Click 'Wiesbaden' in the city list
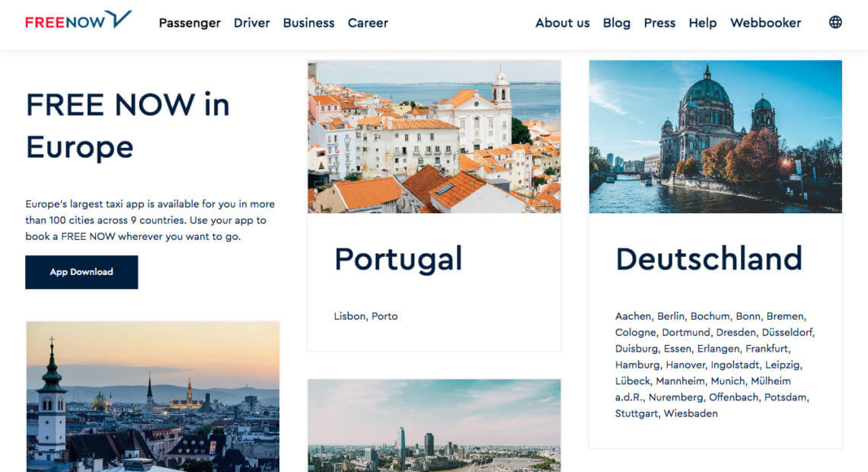The width and height of the screenshot is (868, 472). pyautogui.click(x=691, y=413)
